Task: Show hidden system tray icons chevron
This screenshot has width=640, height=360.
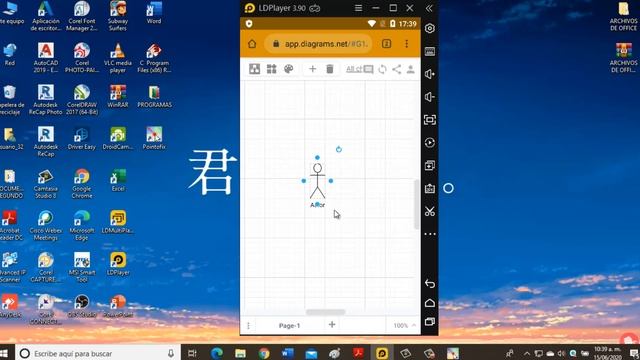Action: (x=527, y=353)
